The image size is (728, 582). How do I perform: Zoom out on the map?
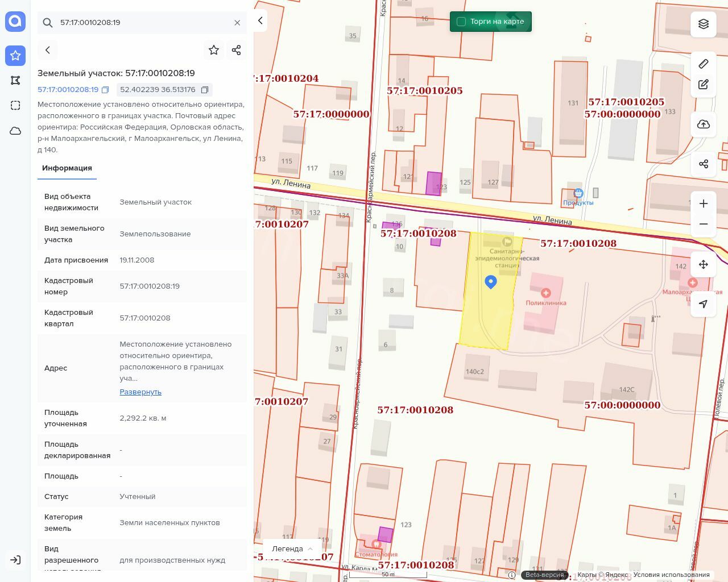click(704, 224)
